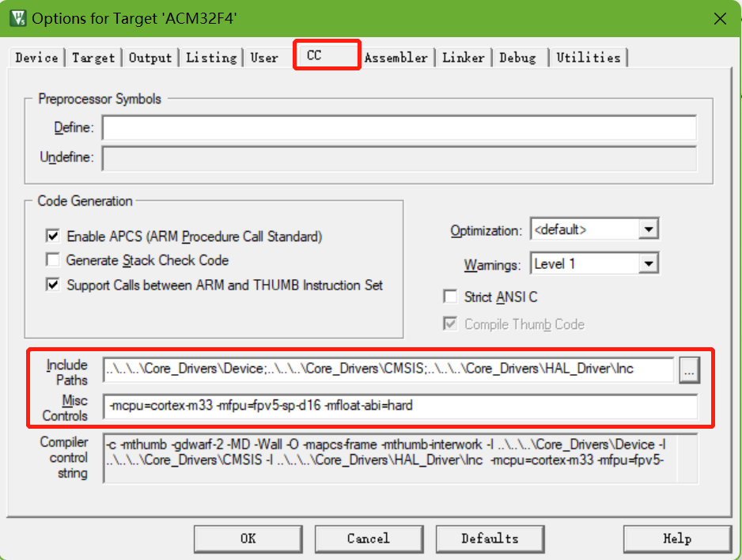Switch to the Assembler tab
This screenshot has height=560, width=742.
point(396,58)
